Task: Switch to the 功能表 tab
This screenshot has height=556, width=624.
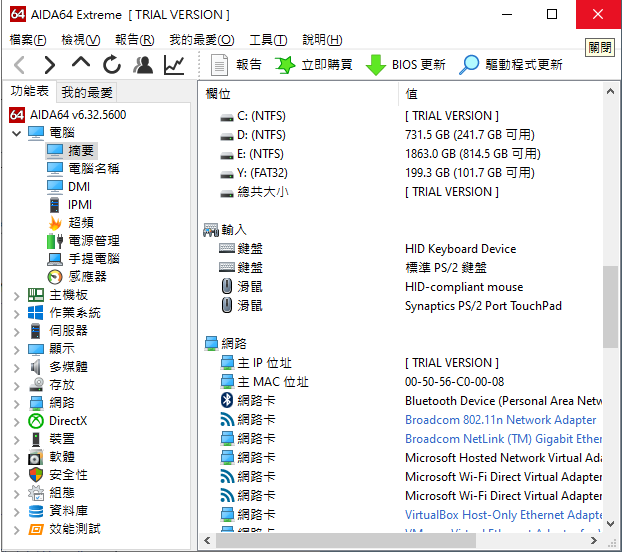Action: point(29,91)
